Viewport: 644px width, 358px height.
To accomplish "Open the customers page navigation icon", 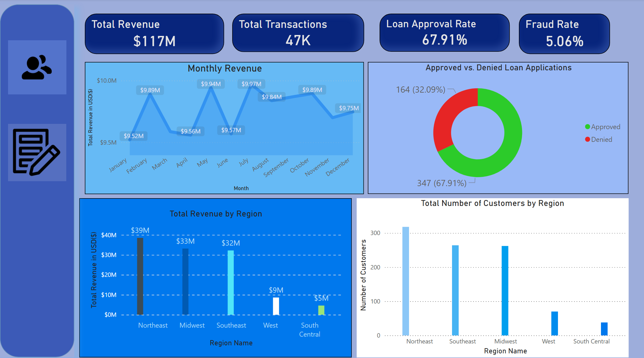I will click(37, 67).
